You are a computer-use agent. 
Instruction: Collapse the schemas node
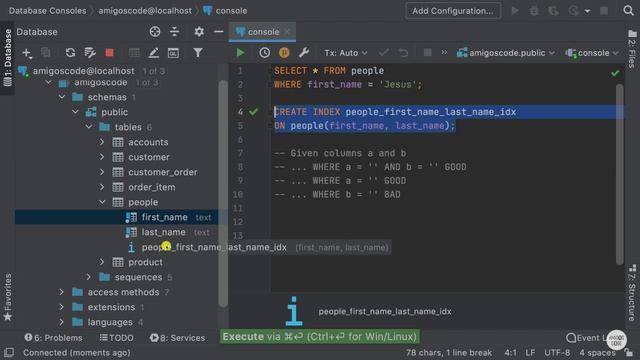click(62, 97)
